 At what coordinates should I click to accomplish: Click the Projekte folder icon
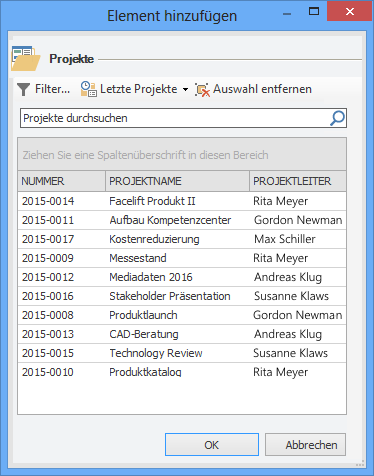pyautogui.click(x=25, y=59)
